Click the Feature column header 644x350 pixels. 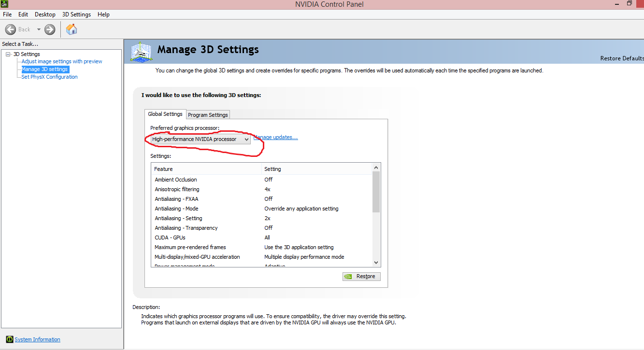point(206,169)
